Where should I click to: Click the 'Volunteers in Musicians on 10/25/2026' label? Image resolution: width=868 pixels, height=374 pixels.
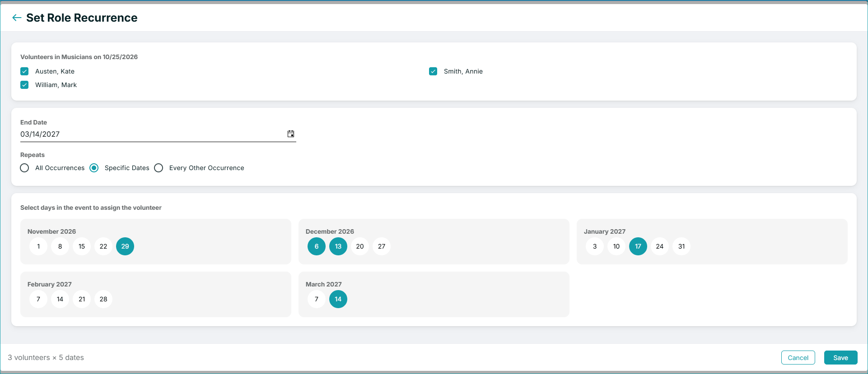pyautogui.click(x=79, y=57)
